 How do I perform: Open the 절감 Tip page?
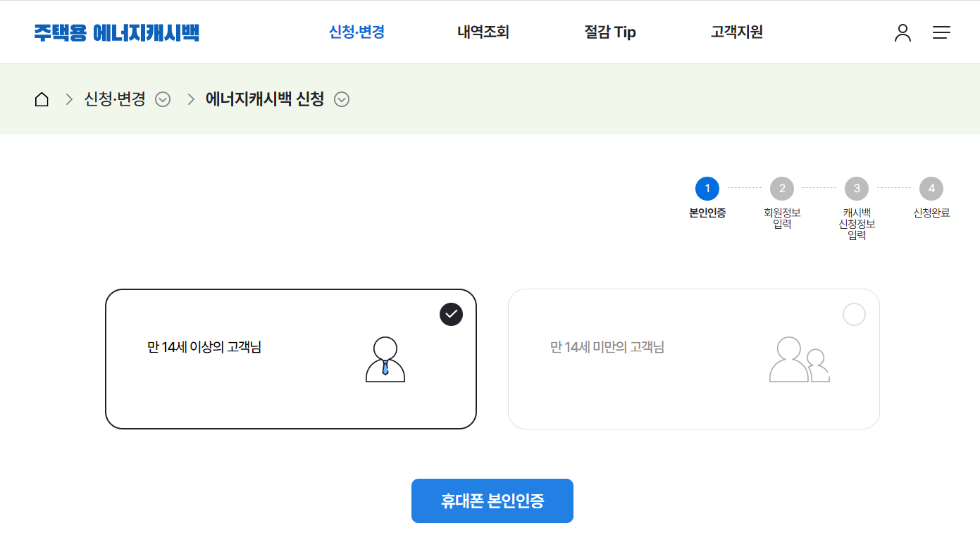click(x=610, y=32)
